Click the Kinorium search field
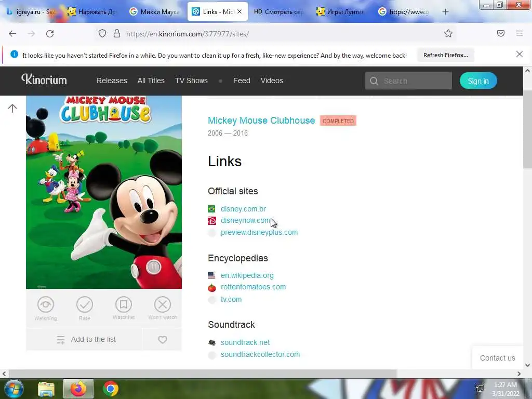This screenshot has width=532, height=399. coord(408,81)
